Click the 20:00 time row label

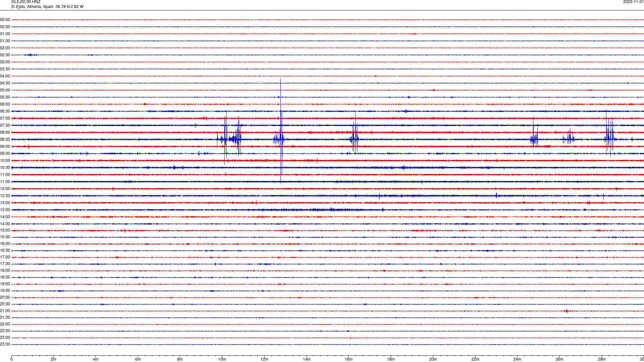[5, 297]
